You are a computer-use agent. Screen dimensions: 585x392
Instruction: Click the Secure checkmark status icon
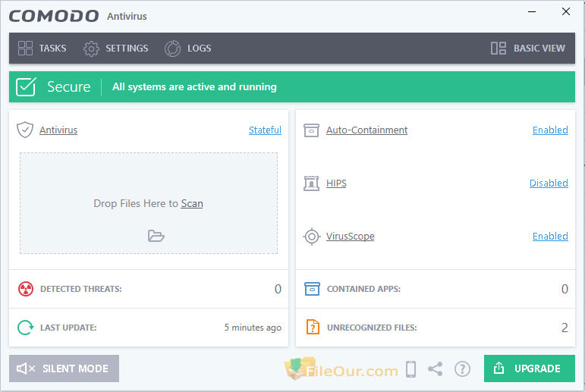click(x=26, y=87)
